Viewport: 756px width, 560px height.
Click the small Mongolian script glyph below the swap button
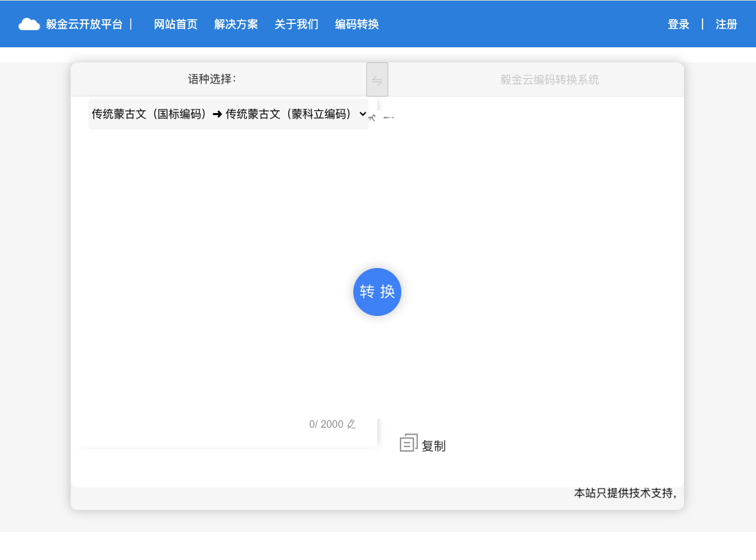click(x=372, y=117)
